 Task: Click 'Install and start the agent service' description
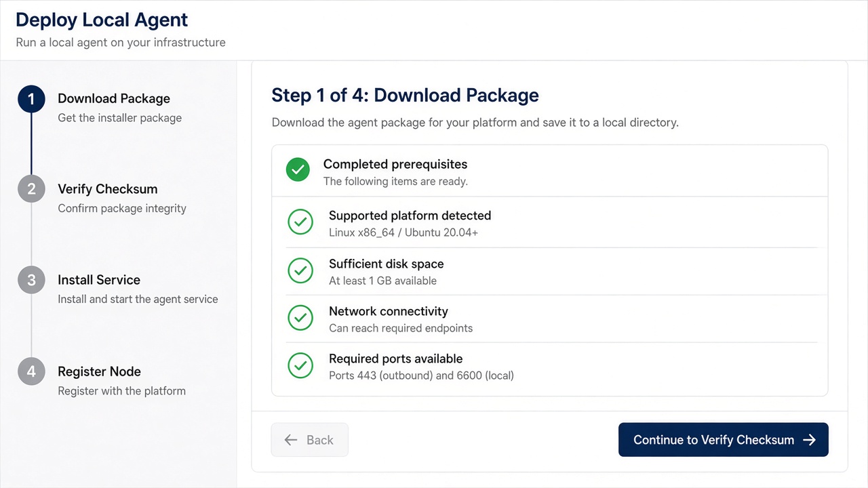click(x=138, y=299)
